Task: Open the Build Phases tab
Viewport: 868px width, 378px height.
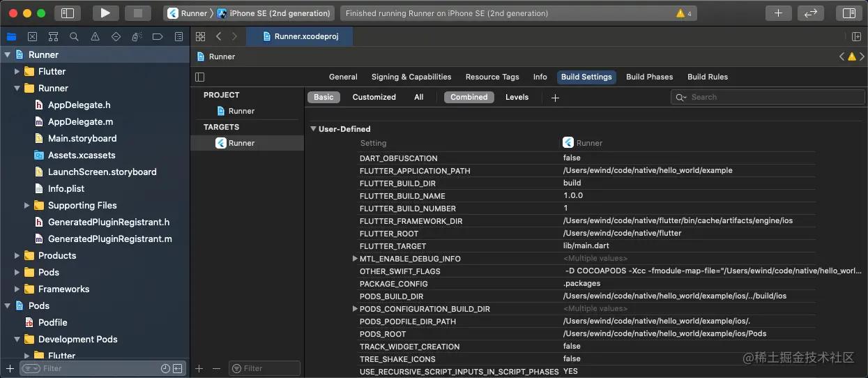Action: (649, 77)
